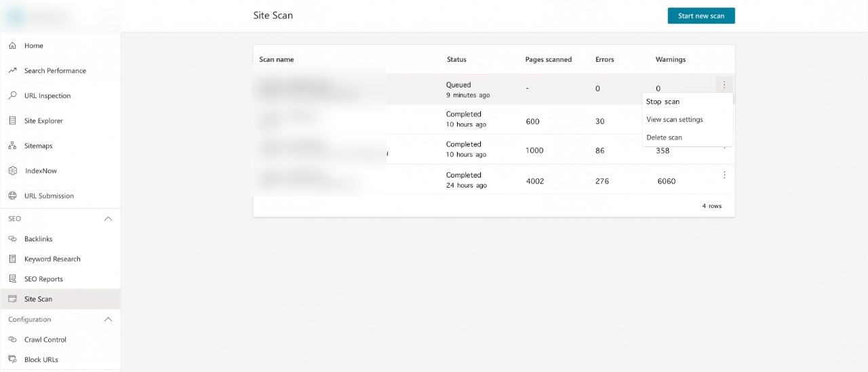Click the Home icon in sidebar
The height and width of the screenshot is (372, 868).
click(x=12, y=45)
